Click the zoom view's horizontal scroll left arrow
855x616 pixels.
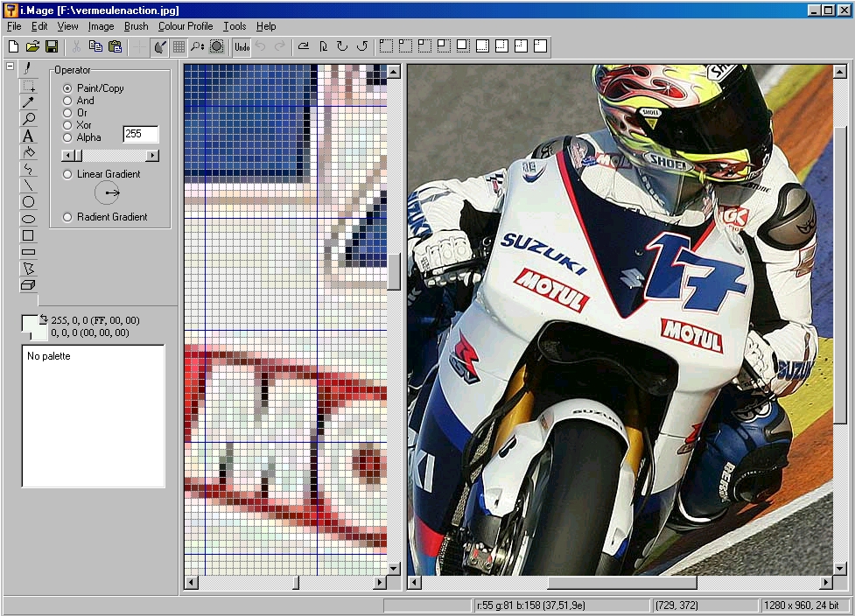tap(191, 583)
